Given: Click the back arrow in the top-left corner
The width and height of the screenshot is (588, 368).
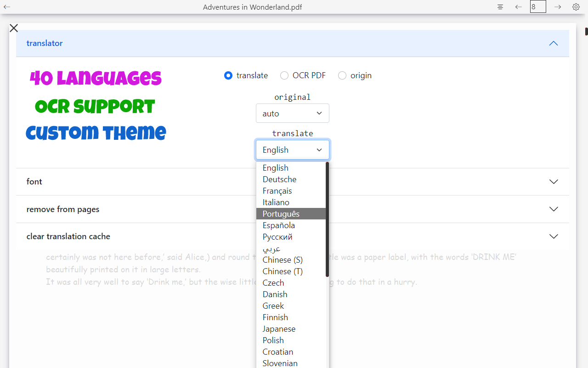Looking at the screenshot, I should point(7,7).
